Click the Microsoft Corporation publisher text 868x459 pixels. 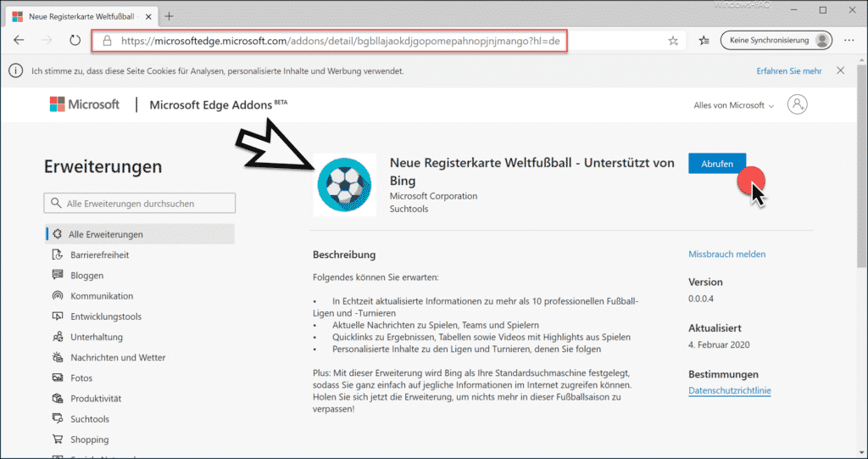pos(433,196)
